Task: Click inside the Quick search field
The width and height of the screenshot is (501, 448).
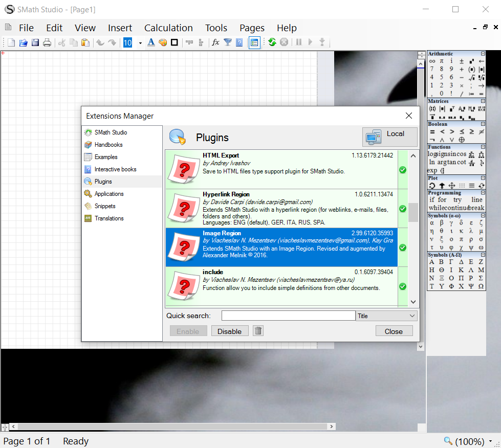Action: [x=288, y=316]
